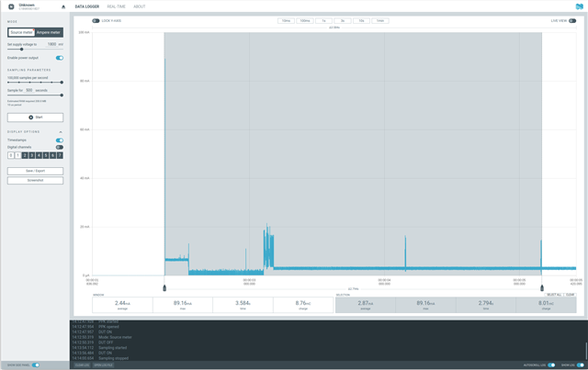588x370 pixels.
Task: Click the Save / Export button
Action: click(35, 171)
